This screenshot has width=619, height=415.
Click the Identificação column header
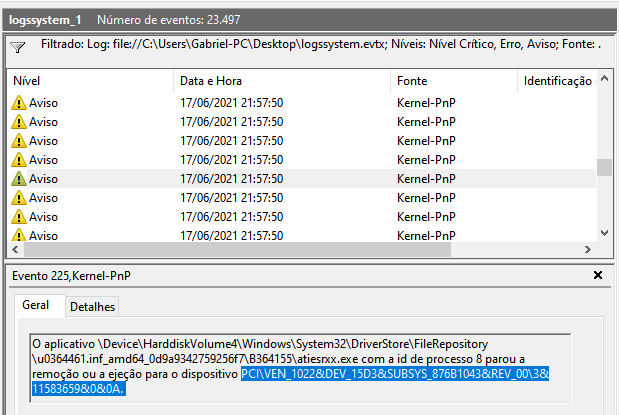point(557,80)
